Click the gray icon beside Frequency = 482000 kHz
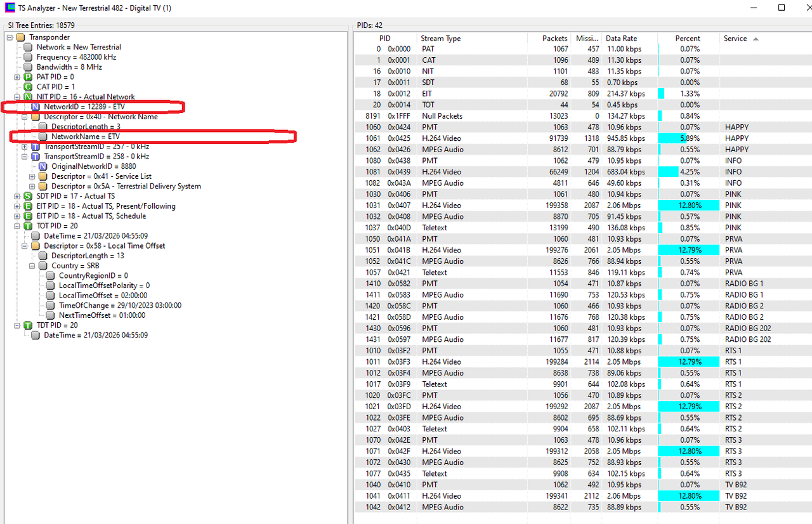 (28, 57)
